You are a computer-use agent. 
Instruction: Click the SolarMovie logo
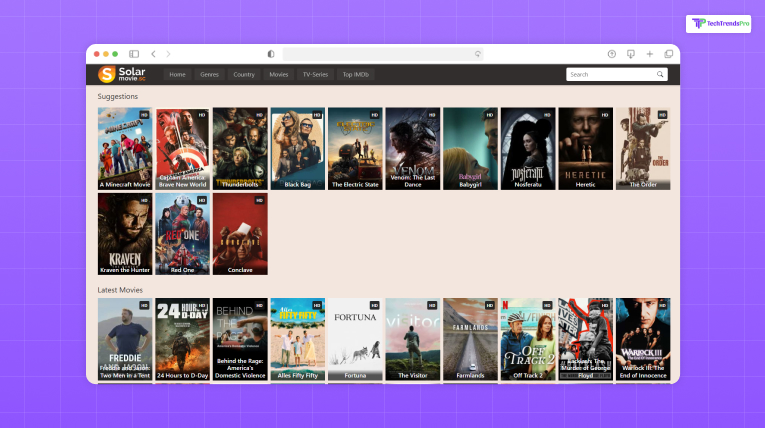[122, 74]
